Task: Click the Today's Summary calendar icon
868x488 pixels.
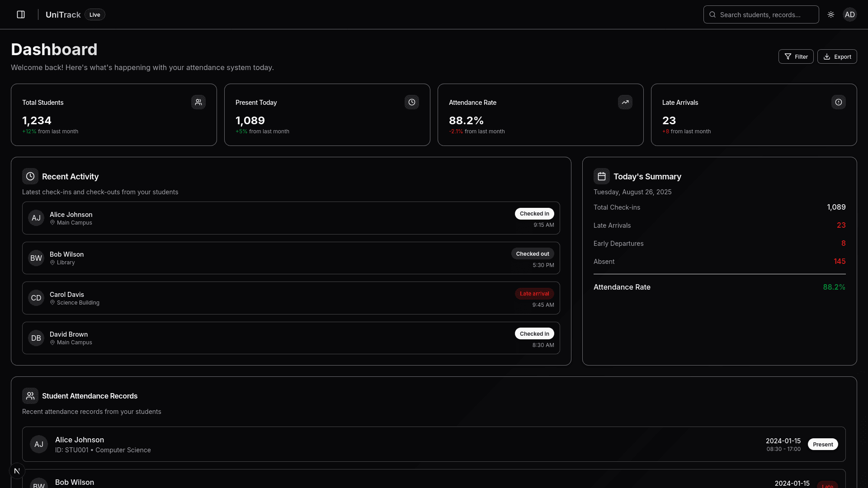Action: (602, 176)
